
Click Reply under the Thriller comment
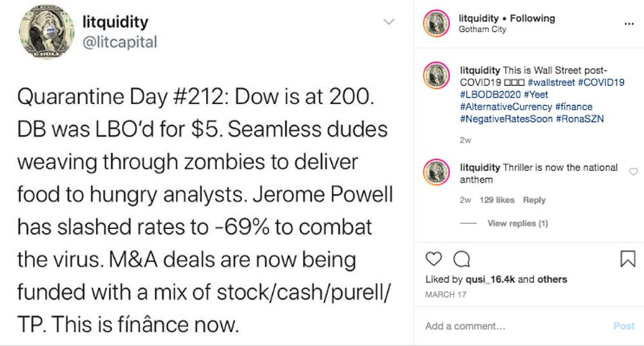[534, 200]
